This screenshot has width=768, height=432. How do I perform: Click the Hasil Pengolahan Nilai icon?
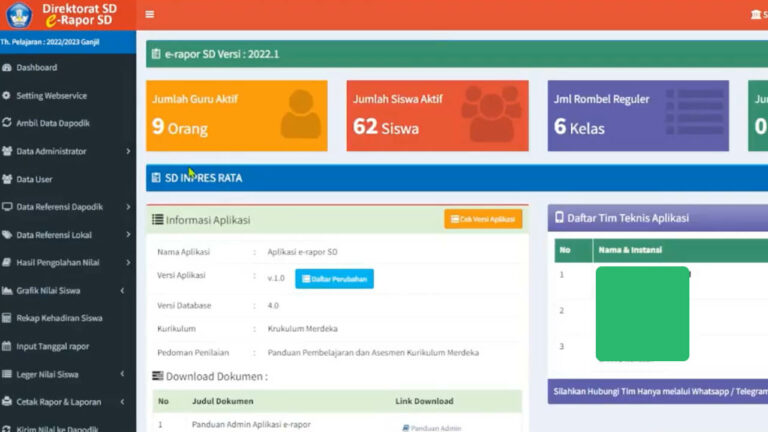click(x=7, y=263)
